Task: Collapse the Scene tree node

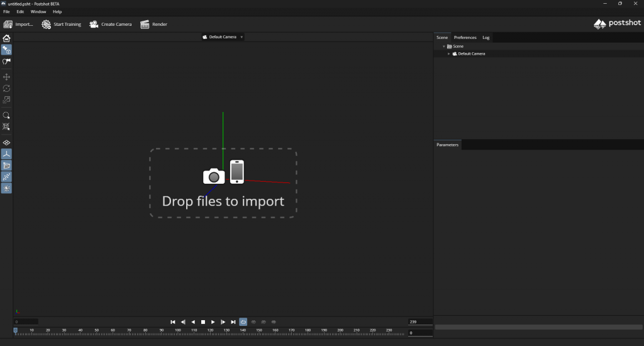Action: (443, 47)
